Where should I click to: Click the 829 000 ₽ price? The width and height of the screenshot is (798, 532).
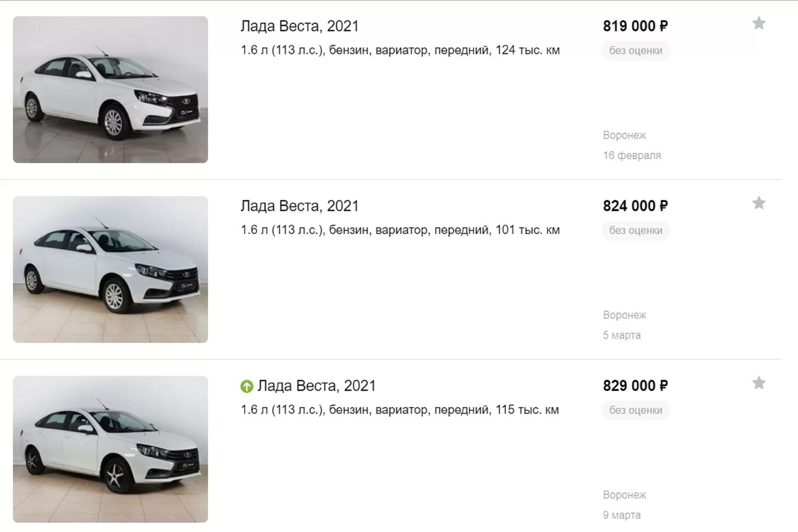[x=635, y=386]
